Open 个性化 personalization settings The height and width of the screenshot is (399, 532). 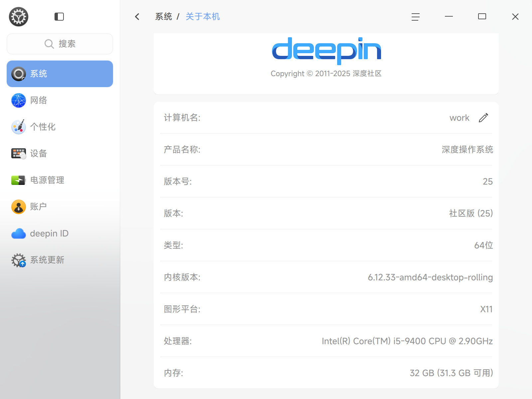60,127
